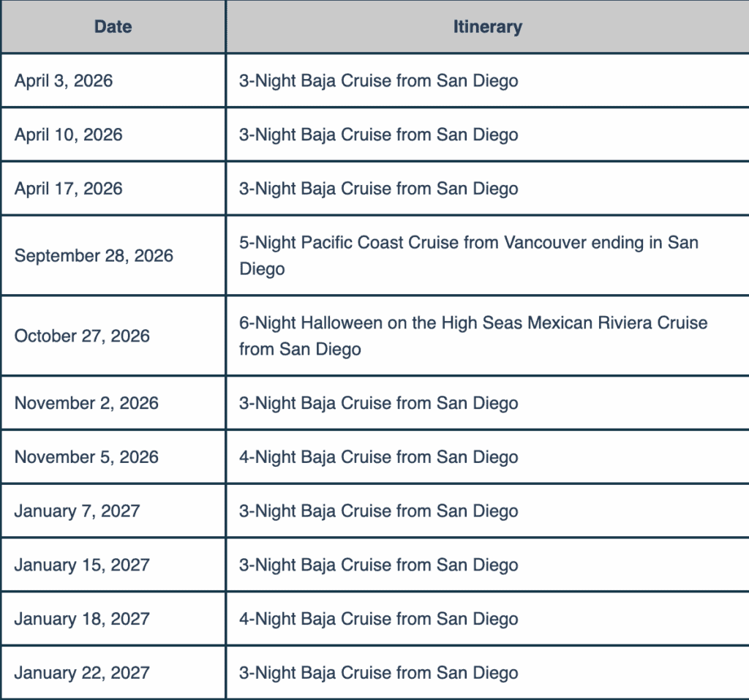Viewport: 749px width, 700px height.
Task: Click the Itinerary column header
Action: pyautogui.click(x=487, y=27)
